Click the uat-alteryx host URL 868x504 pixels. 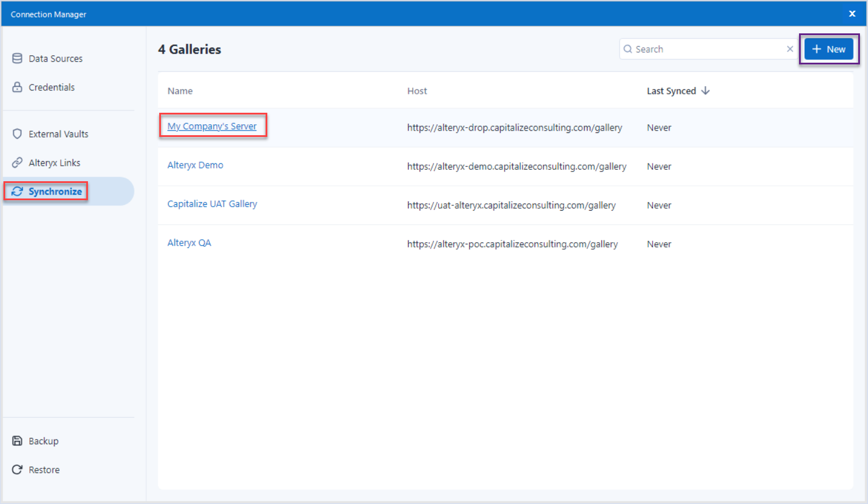point(511,205)
